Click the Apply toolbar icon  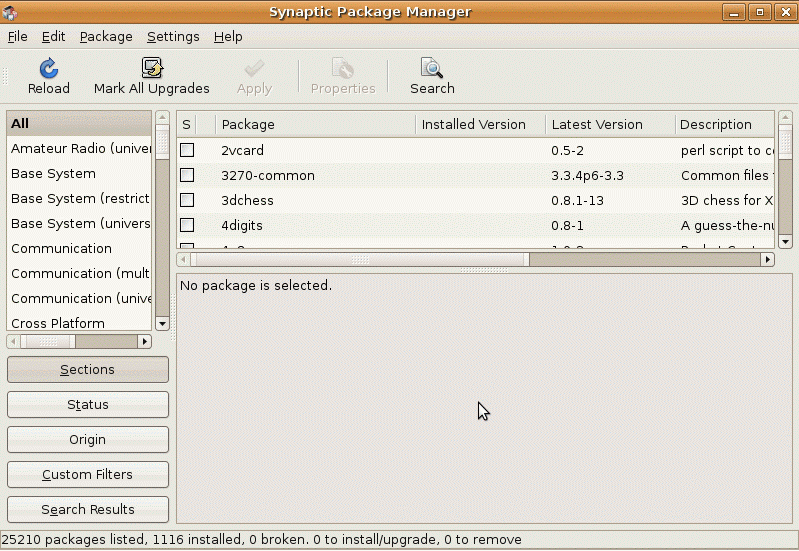click(x=254, y=68)
